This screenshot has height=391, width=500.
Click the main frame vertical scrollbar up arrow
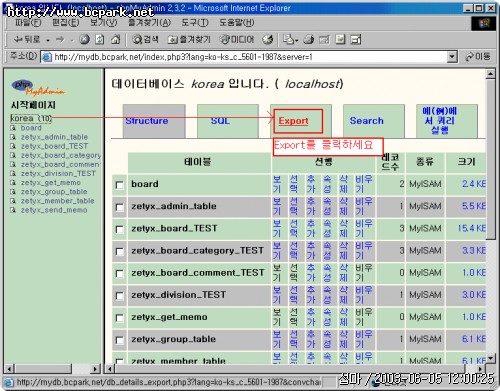click(490, 74)
